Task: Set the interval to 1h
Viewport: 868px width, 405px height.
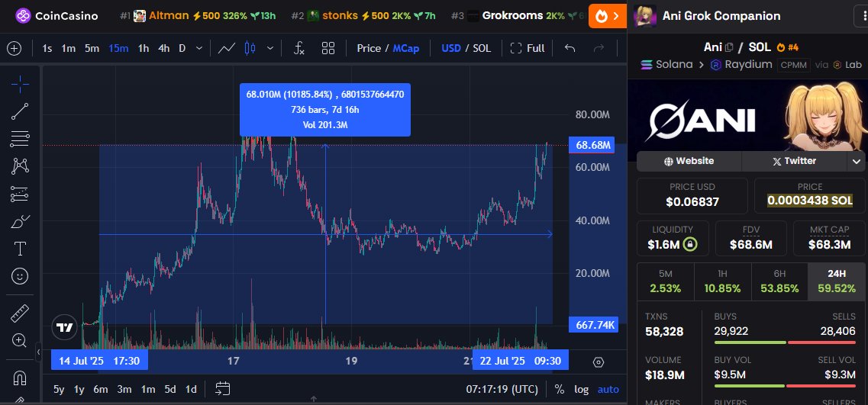Action: (144, 48)
